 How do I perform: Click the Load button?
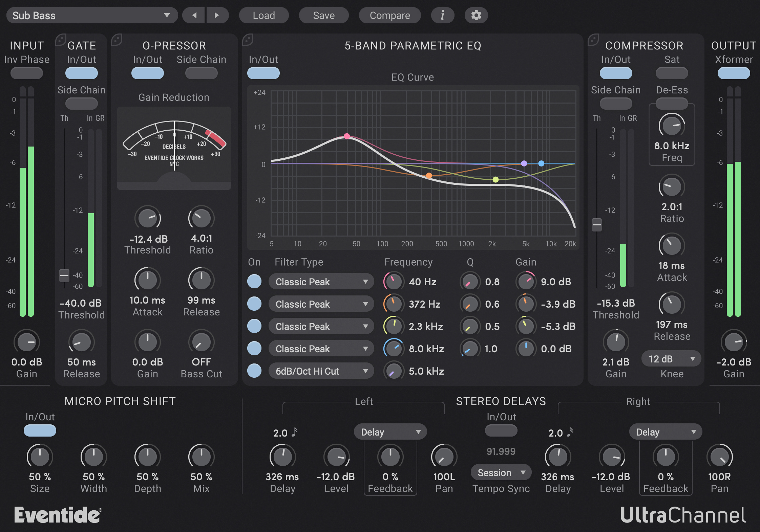pyautogui.click(x=264, y=15)
